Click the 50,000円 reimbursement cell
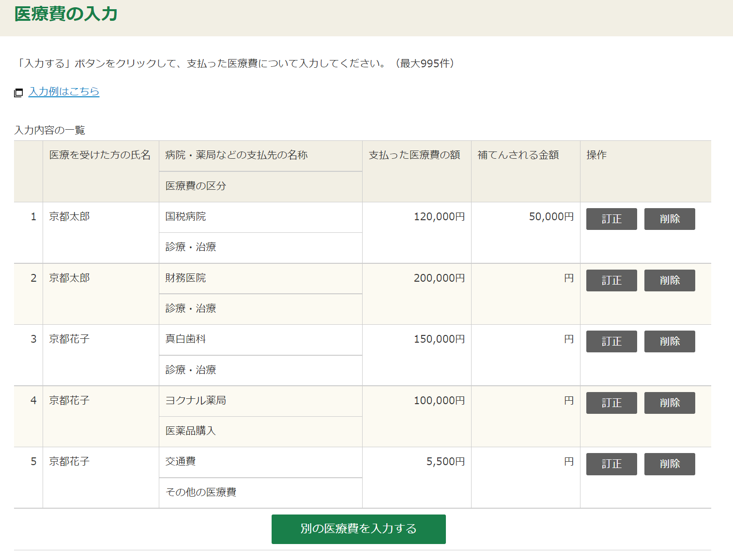Image resolution: width=733 pixels, height=560 pixels. tap(550, 217)
